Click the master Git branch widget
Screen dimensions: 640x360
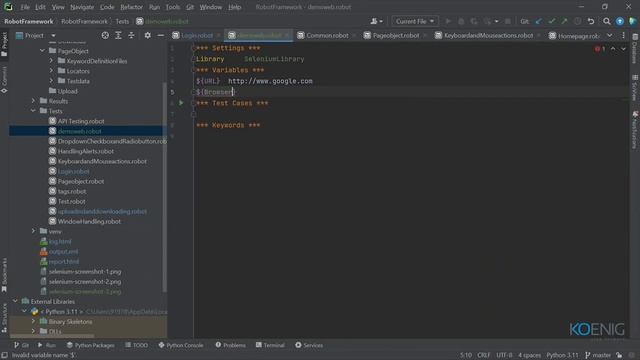point(598,355)
